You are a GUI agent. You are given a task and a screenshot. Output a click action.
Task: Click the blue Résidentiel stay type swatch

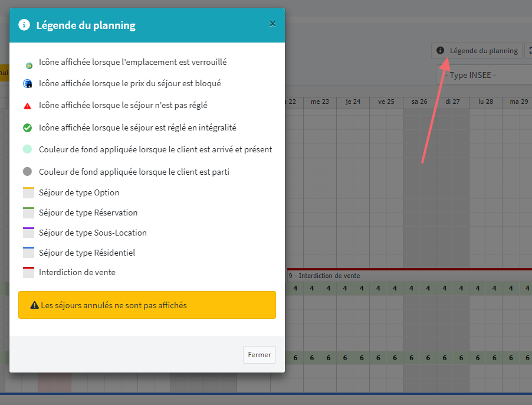[x=28, y=253]
